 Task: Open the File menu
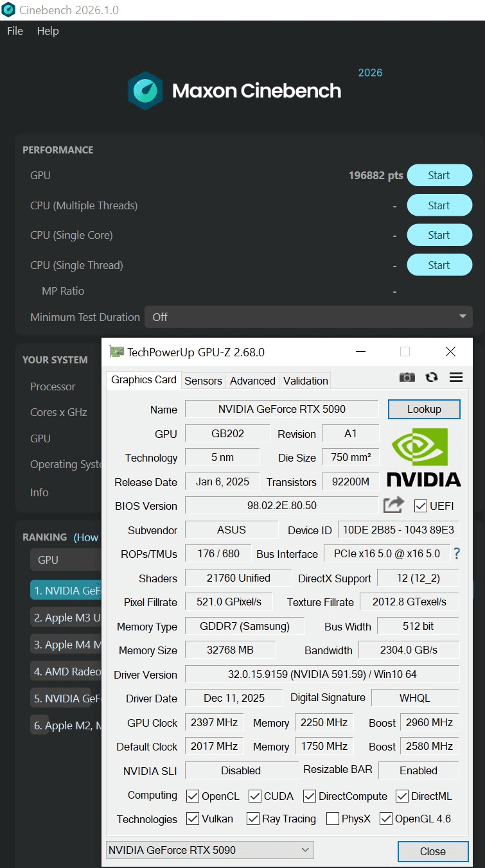tap(15, 31)
